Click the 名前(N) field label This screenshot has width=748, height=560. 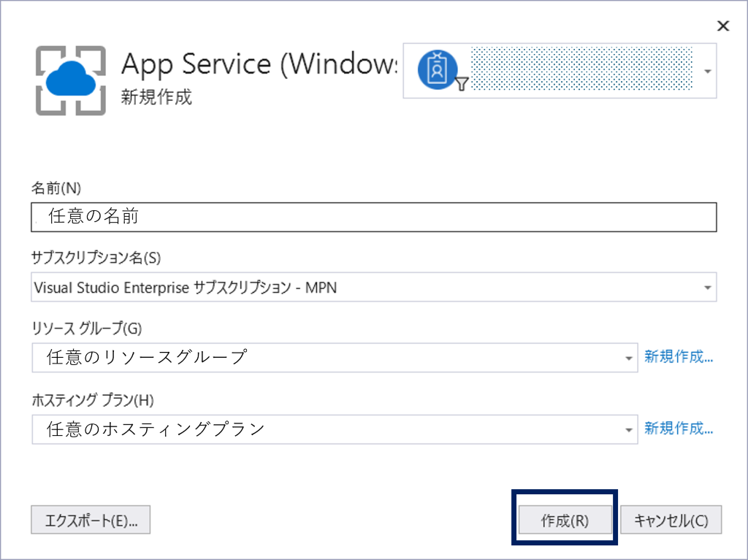point(56,188)
